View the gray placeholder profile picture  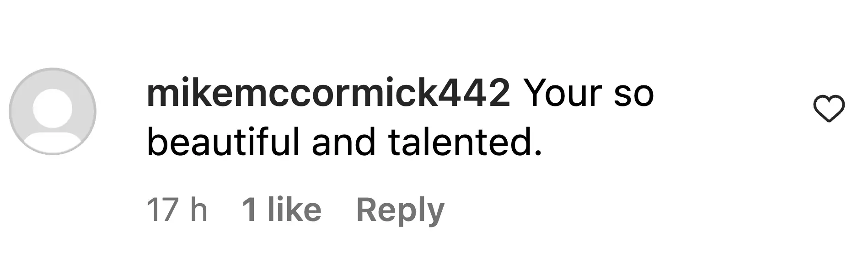(x=53, y=111)
